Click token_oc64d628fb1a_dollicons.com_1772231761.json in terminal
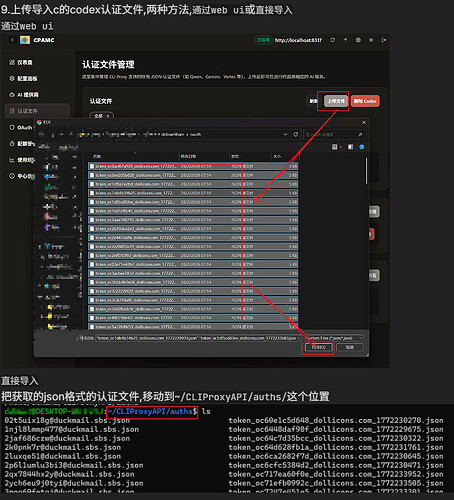Image resolution: width=454 pixels, height=500 pixels. [336, 447]
